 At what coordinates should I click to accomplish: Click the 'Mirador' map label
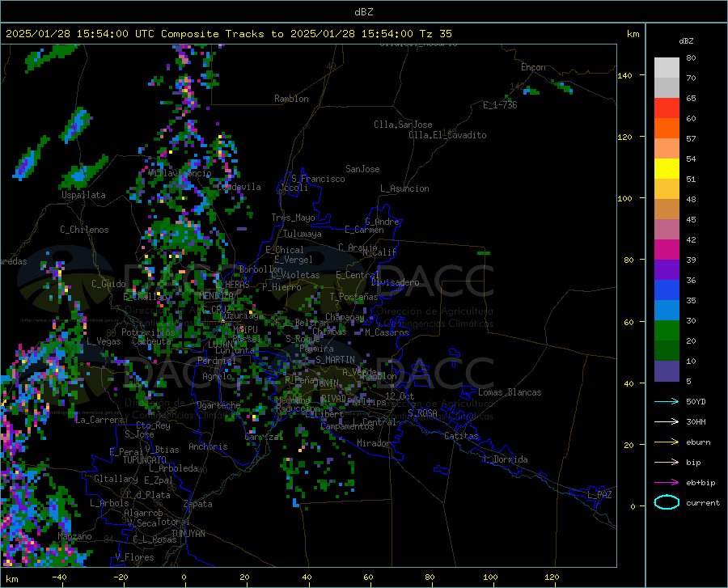pos(373,443)
